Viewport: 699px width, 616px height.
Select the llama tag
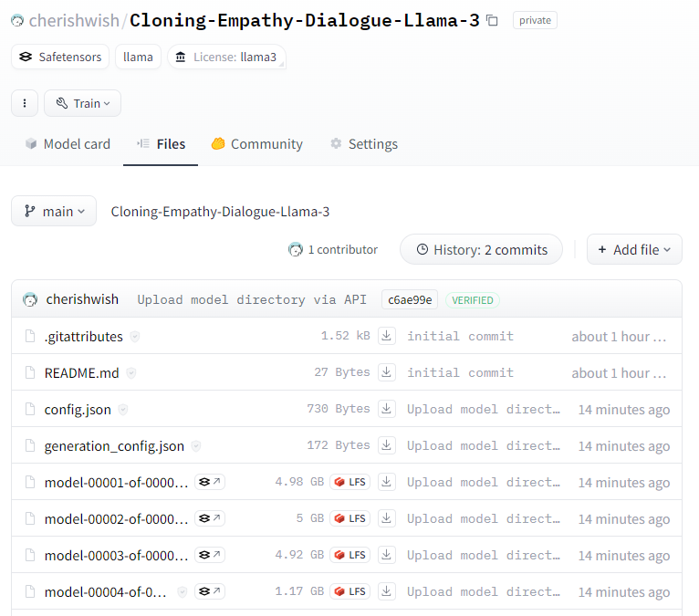[138, 57]
